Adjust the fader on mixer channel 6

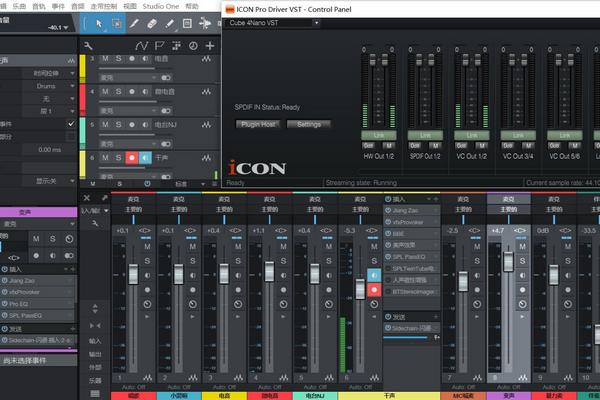360,289
